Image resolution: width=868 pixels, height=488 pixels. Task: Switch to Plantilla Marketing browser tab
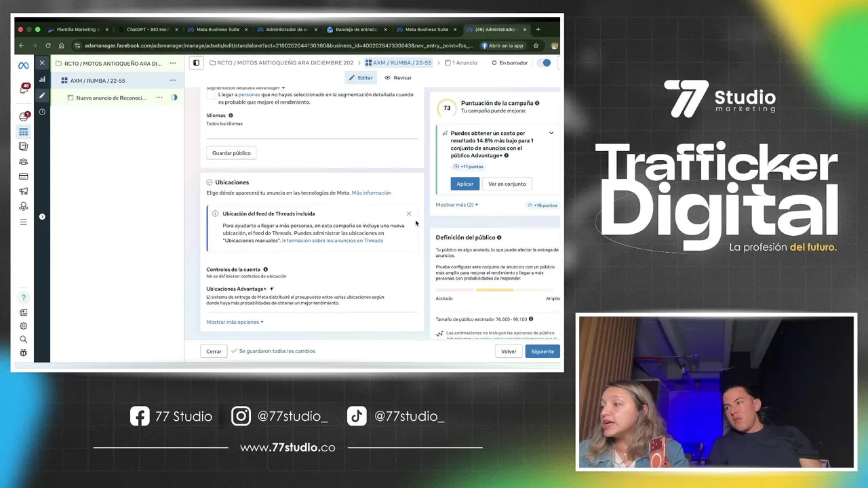(x=77, y=30)
